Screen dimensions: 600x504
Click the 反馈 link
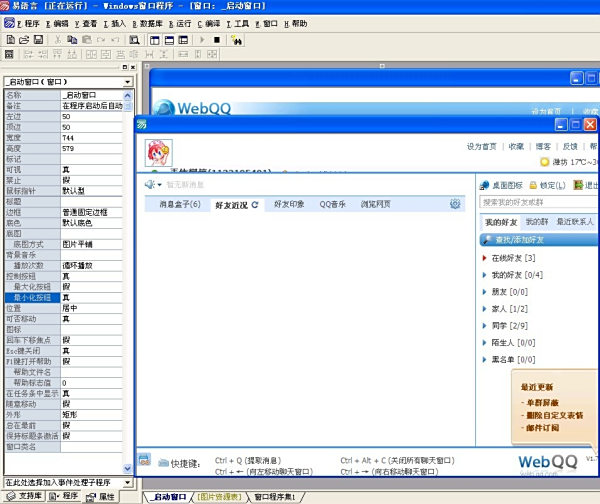(570, 147)
